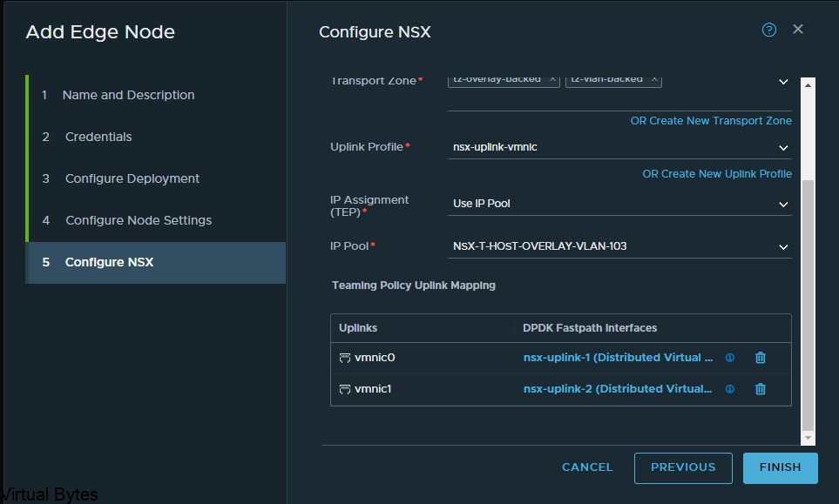Viewport: 839px width, 504px height.
Task: Go to step 4 Configure Node Settings
Action: (x=156, y=220)
